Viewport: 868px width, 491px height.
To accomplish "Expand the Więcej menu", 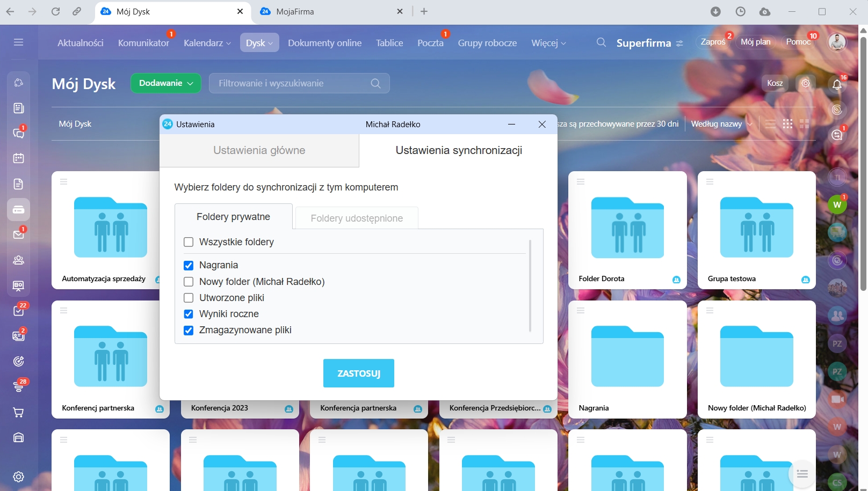I will (x=548, y=43).
